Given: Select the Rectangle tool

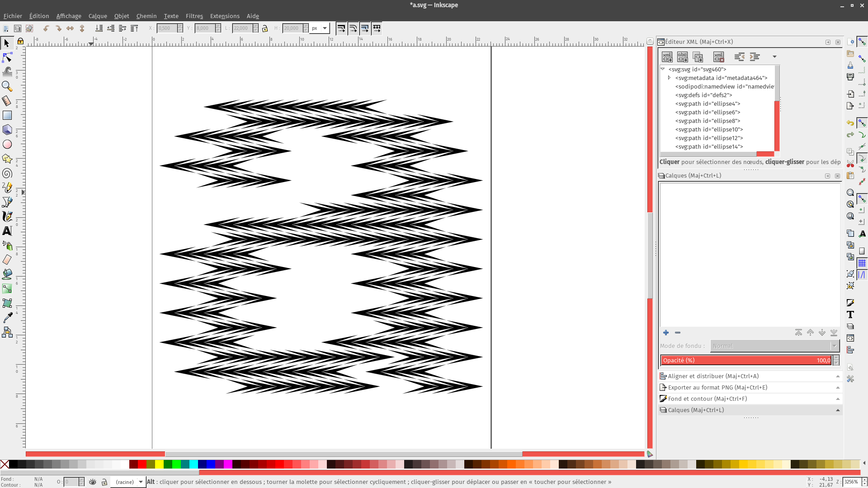Looking at the screenshot, I should [x=7, y=116].
